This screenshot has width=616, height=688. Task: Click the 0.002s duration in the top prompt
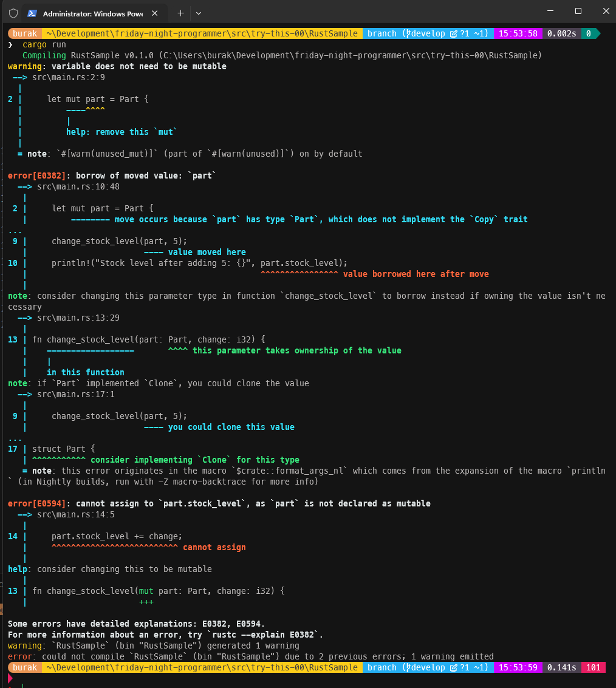click(561, 33)
